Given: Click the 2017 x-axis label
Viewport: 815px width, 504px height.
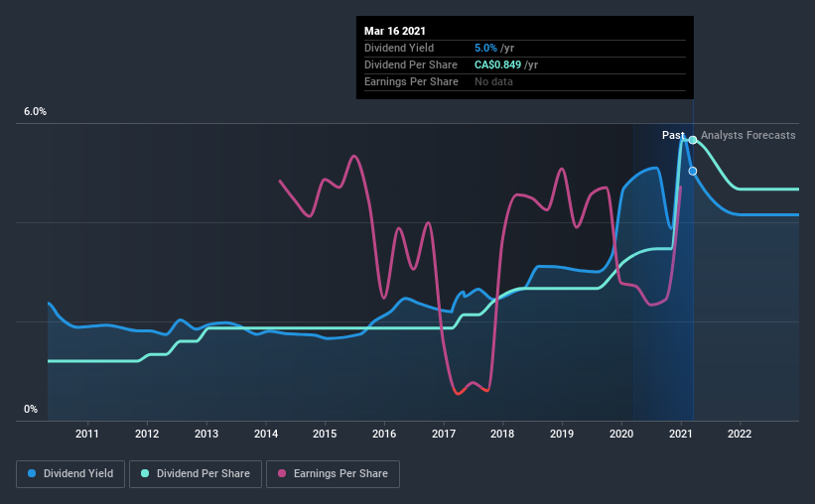Looking at the screenshot, I should click(444, 434).
